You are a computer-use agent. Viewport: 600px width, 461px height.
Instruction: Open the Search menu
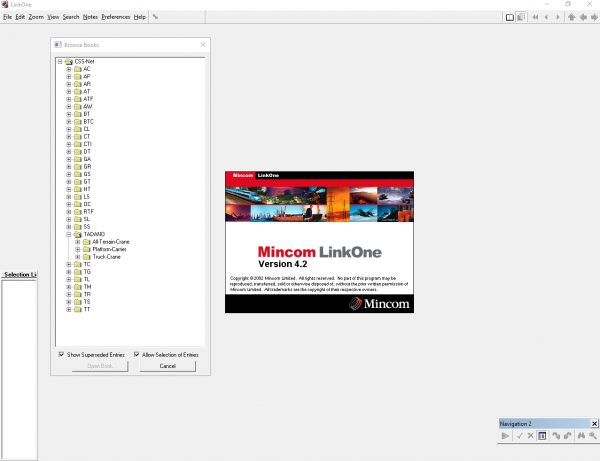point(71,17)
